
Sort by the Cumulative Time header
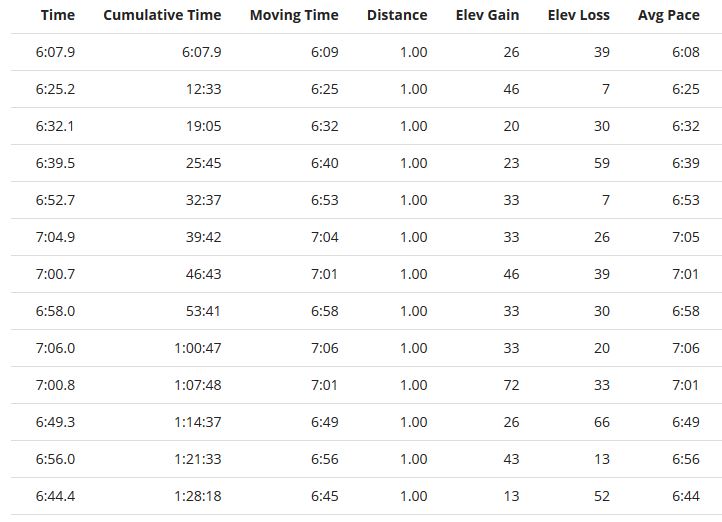162,15
